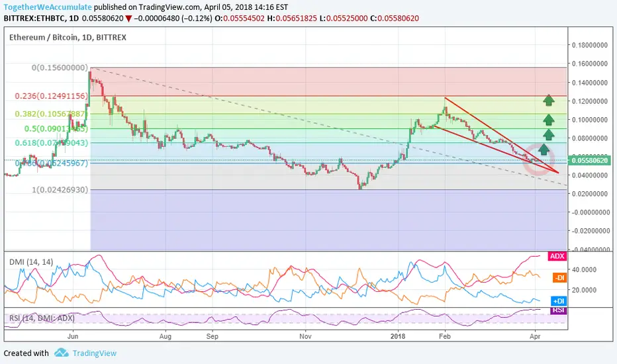Click the 'Created with' caption text

[x=26, y=353]
